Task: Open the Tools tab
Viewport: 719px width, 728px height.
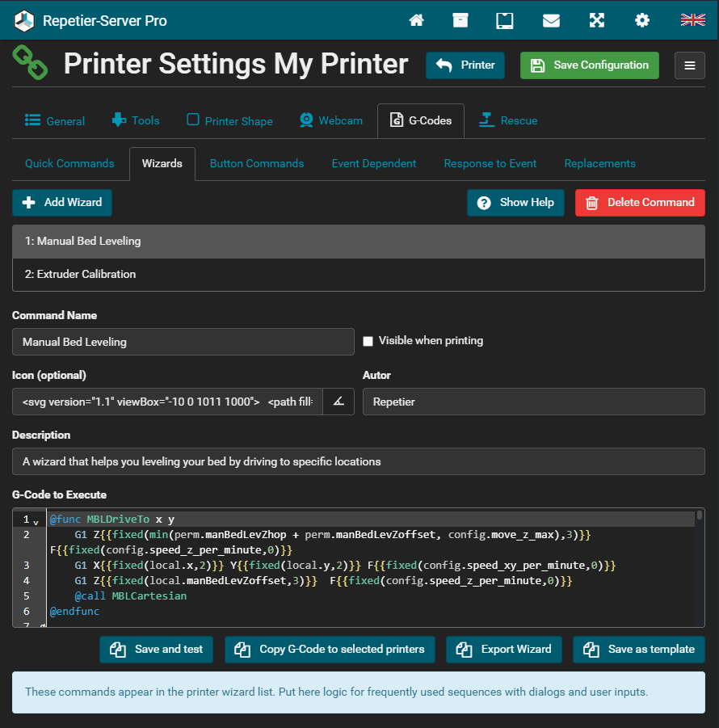Action: (x=136, y=120)
